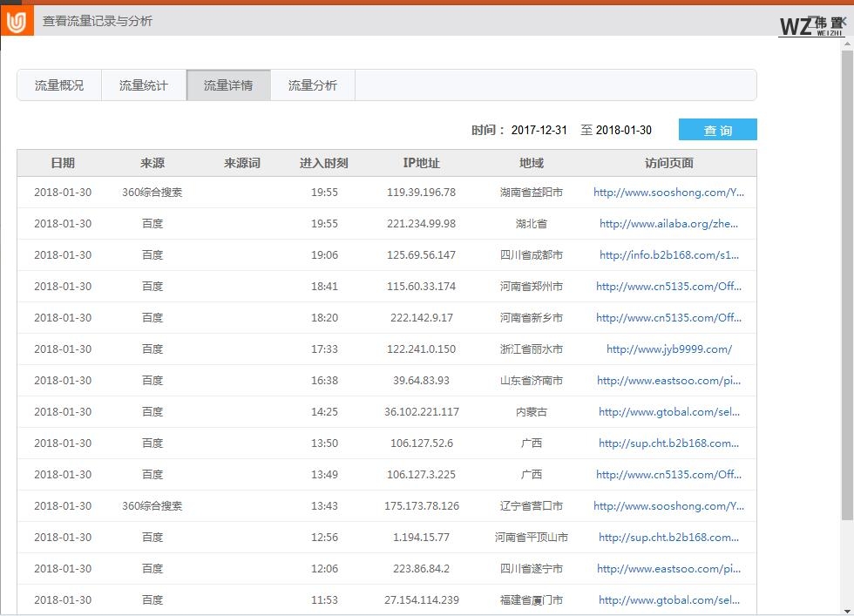This screenshot has height=616, width=854.
Task: Click the start date 2017-12-31 field
Action: [x=539, y=130]
